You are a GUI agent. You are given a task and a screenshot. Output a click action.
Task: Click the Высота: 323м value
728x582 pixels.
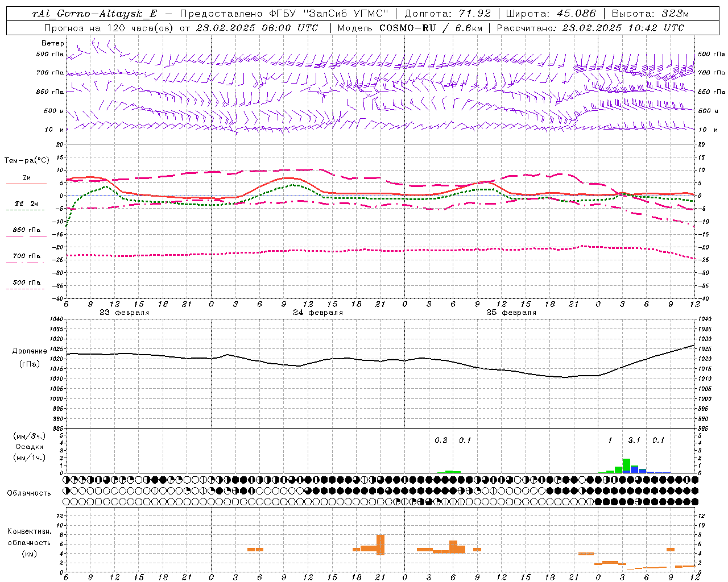pos(650,14)
